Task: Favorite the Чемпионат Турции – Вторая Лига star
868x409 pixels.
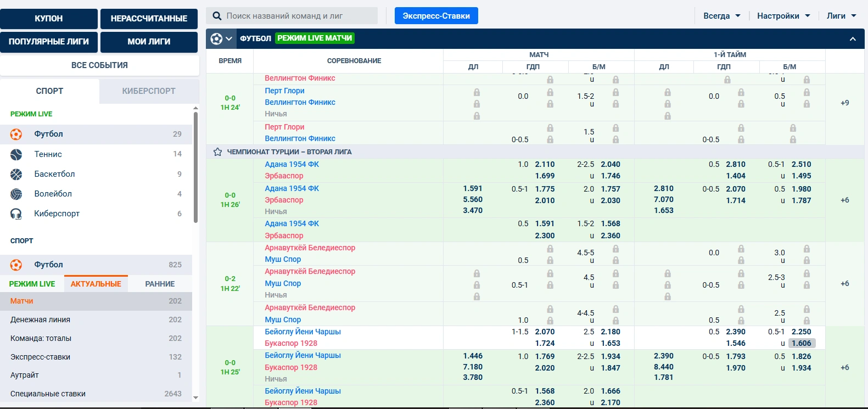Action: (217, 152)
